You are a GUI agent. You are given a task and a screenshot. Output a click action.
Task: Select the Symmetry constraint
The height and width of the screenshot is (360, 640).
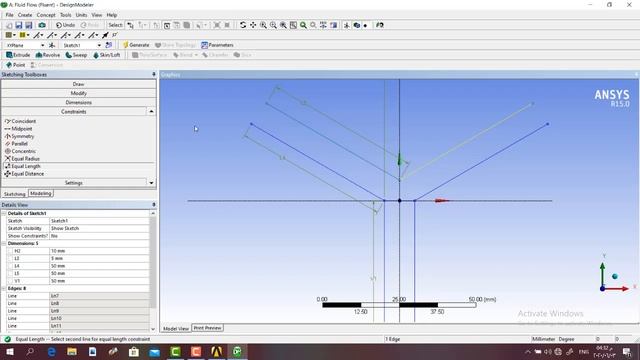pos(20,136)
